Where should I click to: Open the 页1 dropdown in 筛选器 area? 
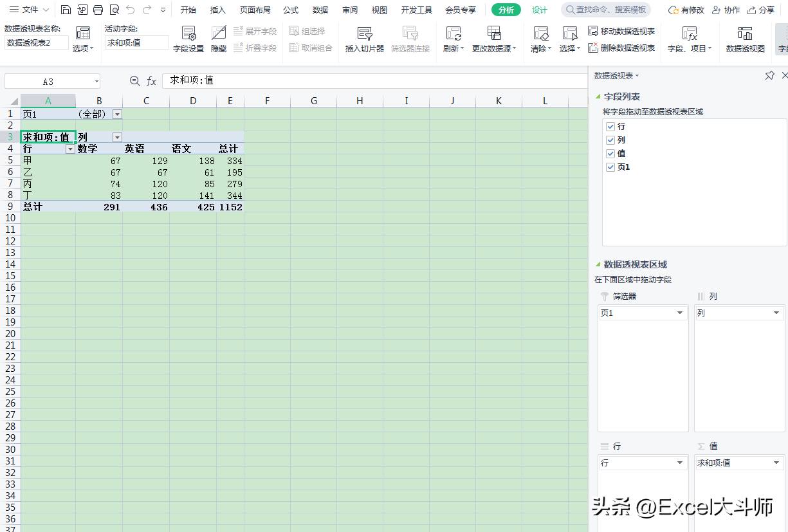(x=680, y=313)
